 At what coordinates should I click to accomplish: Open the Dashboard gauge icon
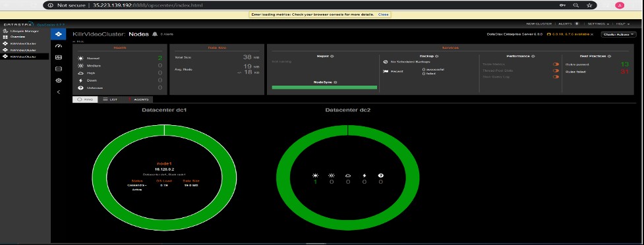coord(58,46)
